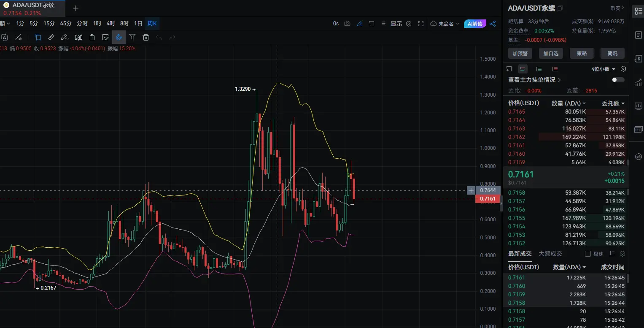
Task: Open the news document sidebar icon
Action: 638,35
